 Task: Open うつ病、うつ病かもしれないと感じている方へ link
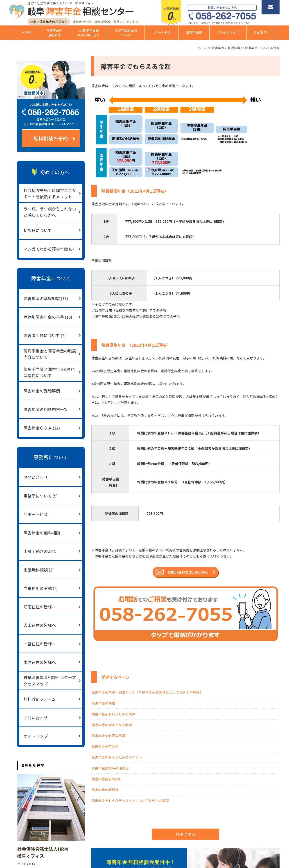[51, 212]
